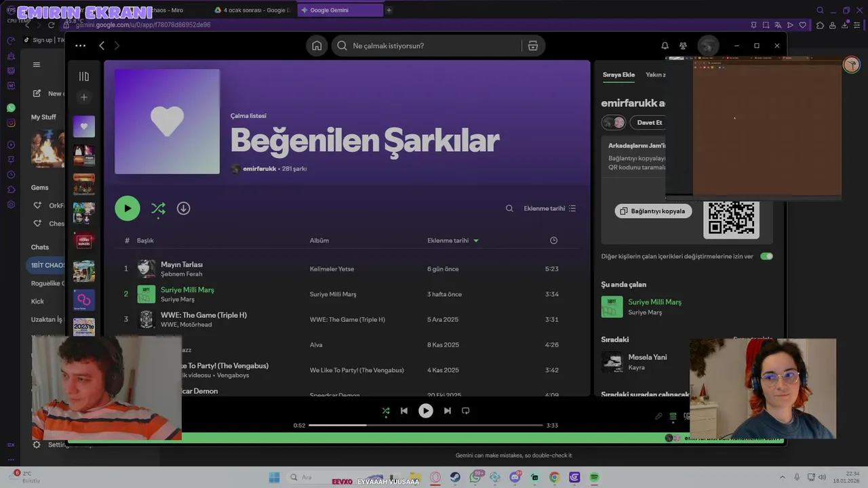Screen dimensions: 868x488
Task: Switch to Sıraya Ekle tab
Action: [x=618, y=75]
